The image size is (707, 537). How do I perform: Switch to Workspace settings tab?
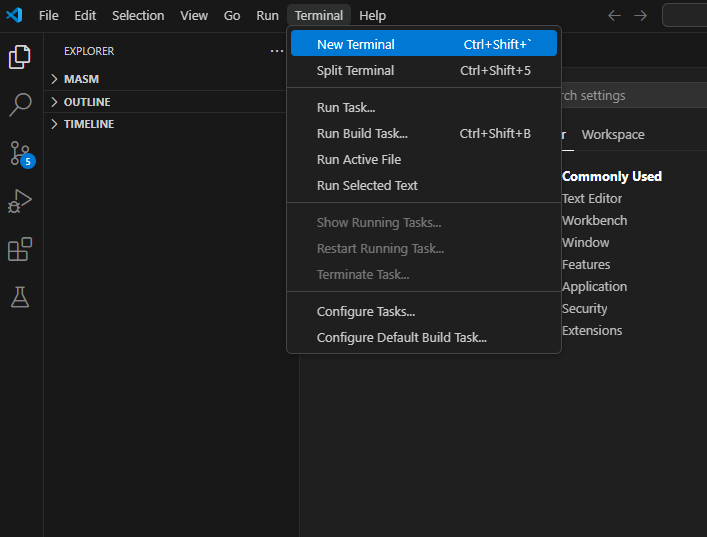pyautogui.click(x=613, y=134)
